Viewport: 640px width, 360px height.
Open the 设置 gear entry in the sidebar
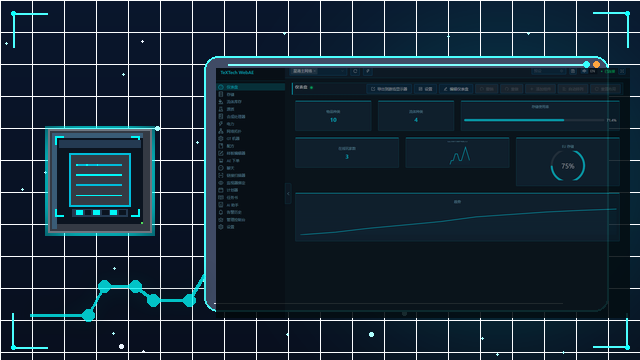pyautogui.click(x=251, y=227)
